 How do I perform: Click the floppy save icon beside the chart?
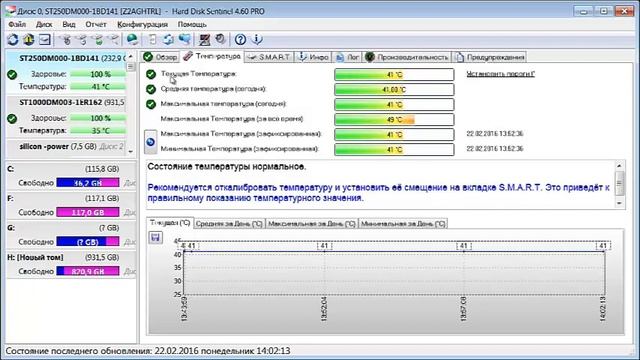[x=156, y=238]
